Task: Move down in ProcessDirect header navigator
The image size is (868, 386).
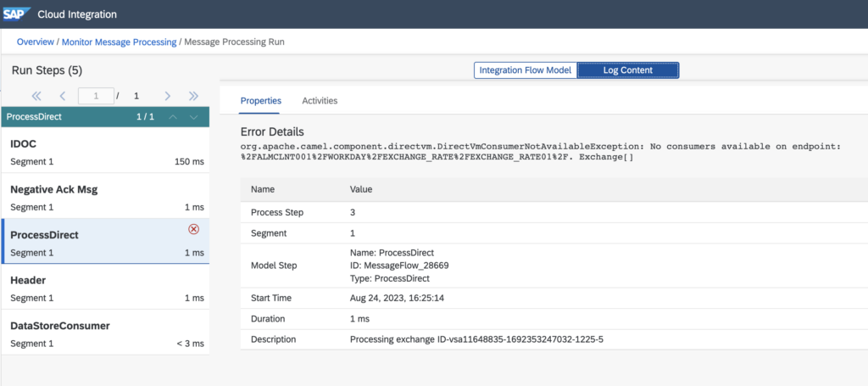Action: [193, 117]
